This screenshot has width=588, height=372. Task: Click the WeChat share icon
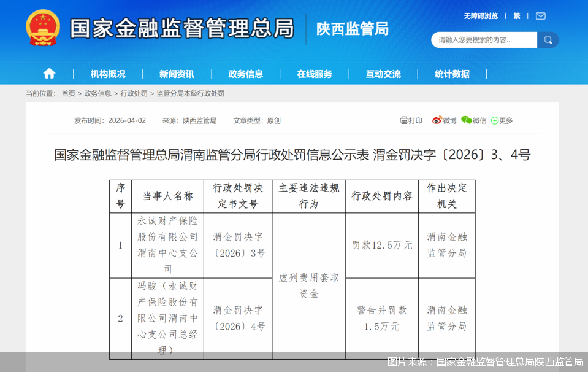[x=466, y=120]
